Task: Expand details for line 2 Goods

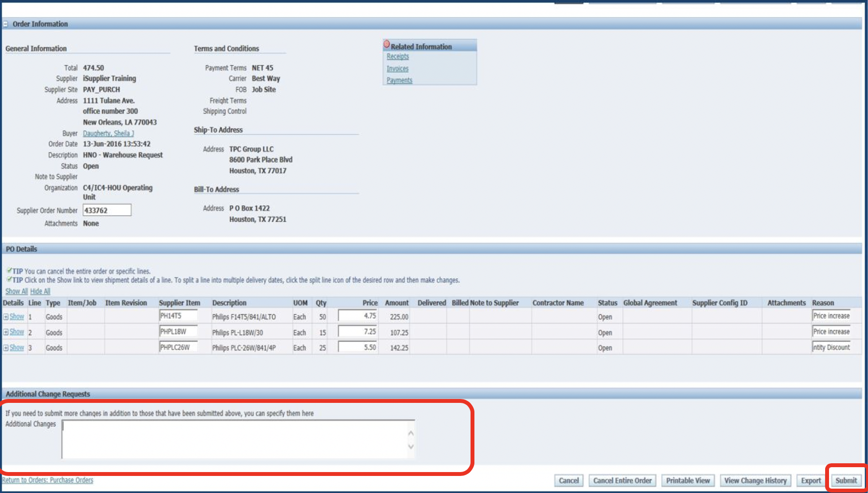Action: pos(6,332)
